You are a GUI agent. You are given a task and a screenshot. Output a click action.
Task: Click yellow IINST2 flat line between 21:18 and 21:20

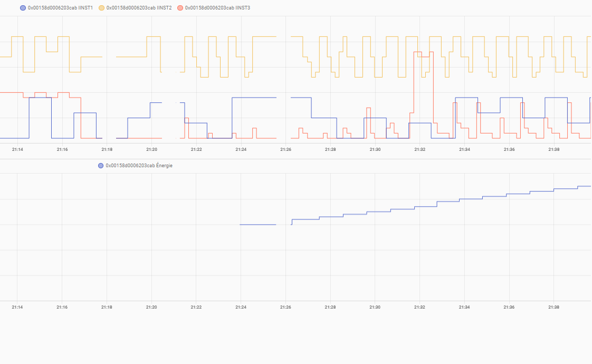click(x=131, y=56)
